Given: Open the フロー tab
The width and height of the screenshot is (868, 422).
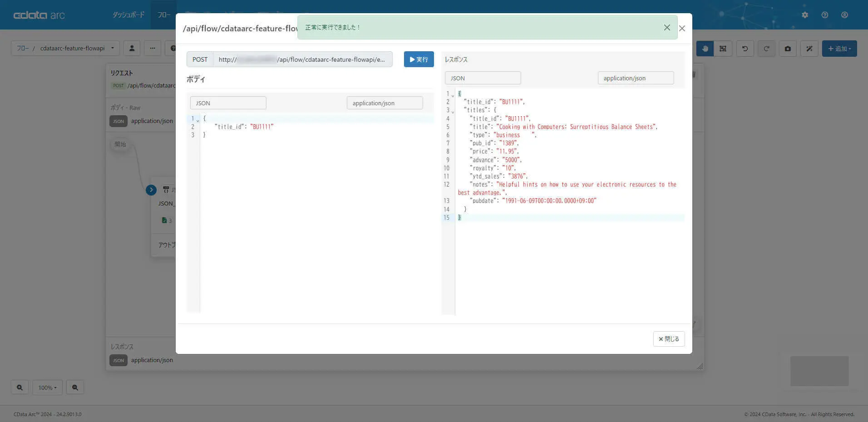Looking at the screenshot, I should pyautogui.click(x=164, y=15).
